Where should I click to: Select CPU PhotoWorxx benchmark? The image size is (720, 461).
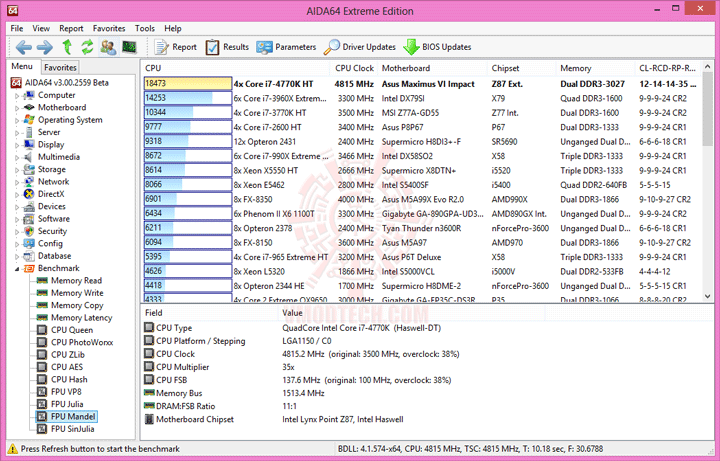(x=75, y=343)
